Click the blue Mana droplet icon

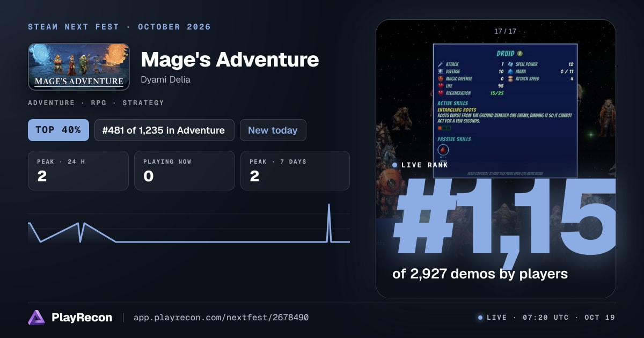510,71
